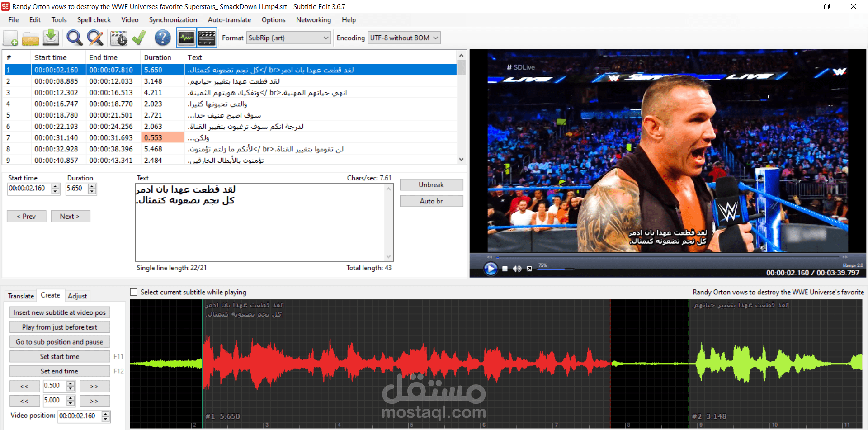This screenshot has height=430, width=868.
Task: Open the Options menu
Action: coord(274,20)
